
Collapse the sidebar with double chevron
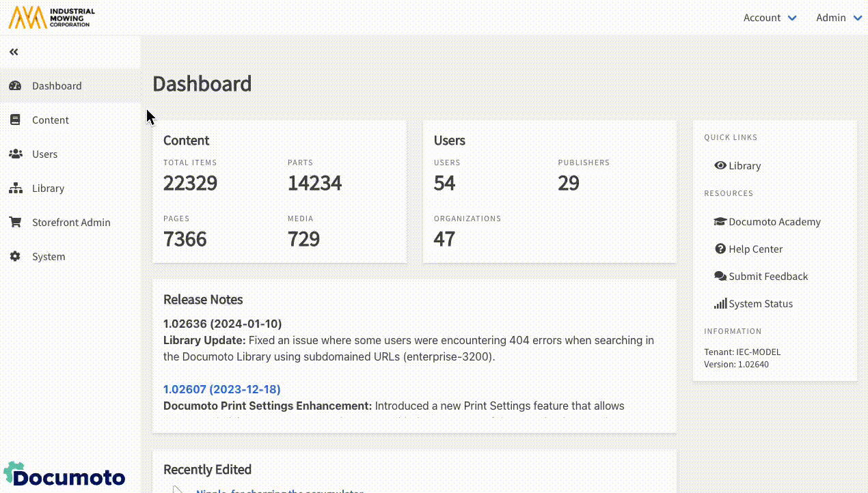(x=14, y=52)
